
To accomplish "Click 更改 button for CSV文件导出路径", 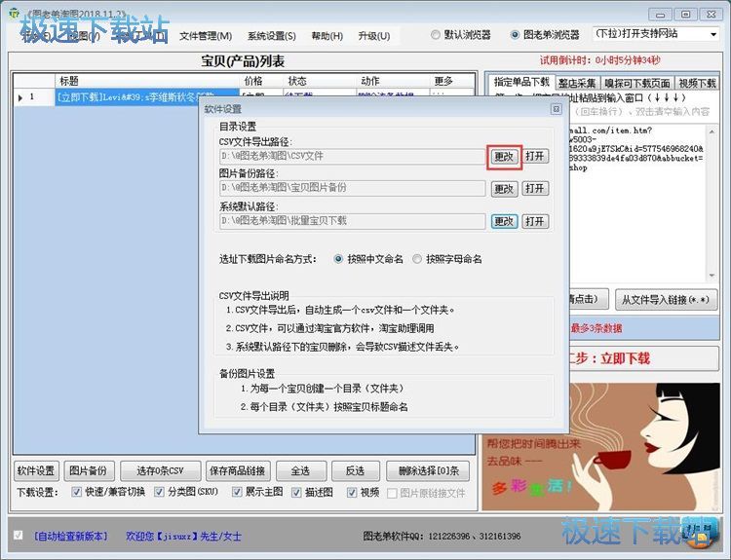I will pyautogui.click(x=504, y=157).
